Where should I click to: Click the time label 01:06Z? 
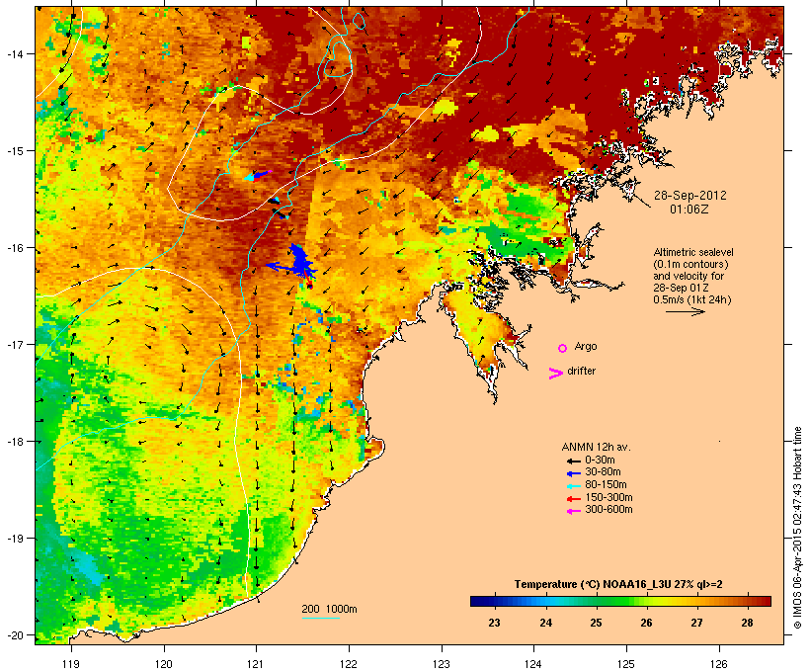[689, 210]
